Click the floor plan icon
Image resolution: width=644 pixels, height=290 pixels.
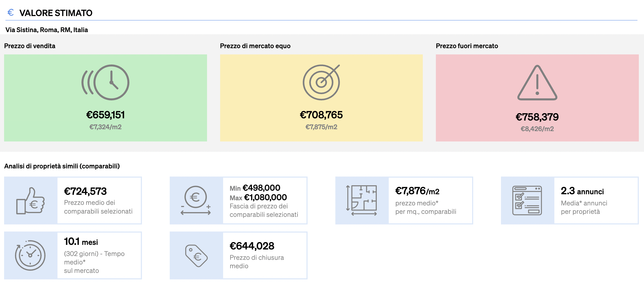pyautogui.click(x=362, y=201)
